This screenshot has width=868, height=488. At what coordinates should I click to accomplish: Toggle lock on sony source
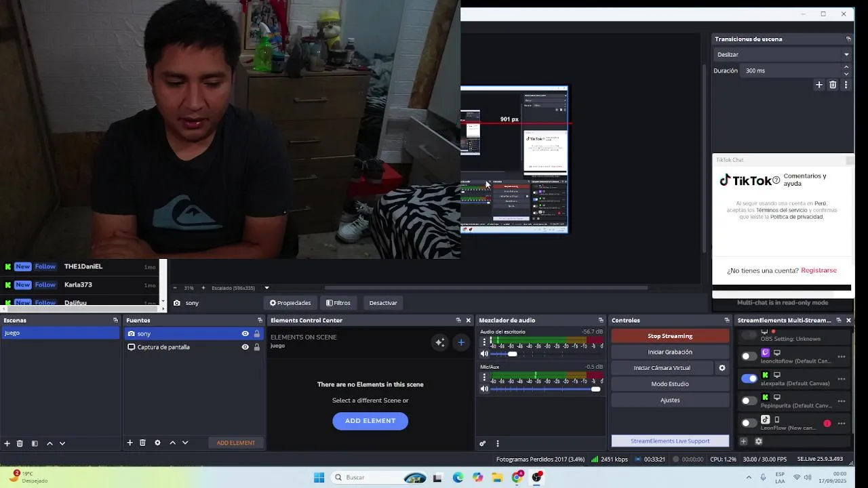pyautogui.click(x=256, y=333)
